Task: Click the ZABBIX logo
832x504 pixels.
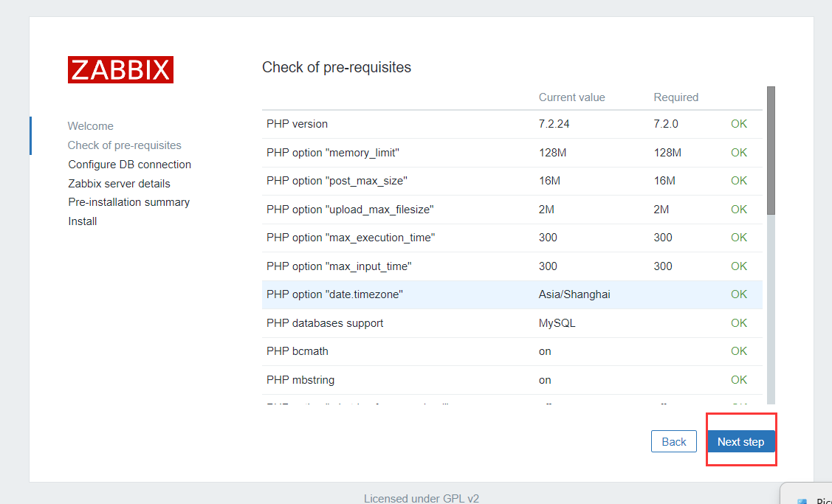Action: pos(120,69)
